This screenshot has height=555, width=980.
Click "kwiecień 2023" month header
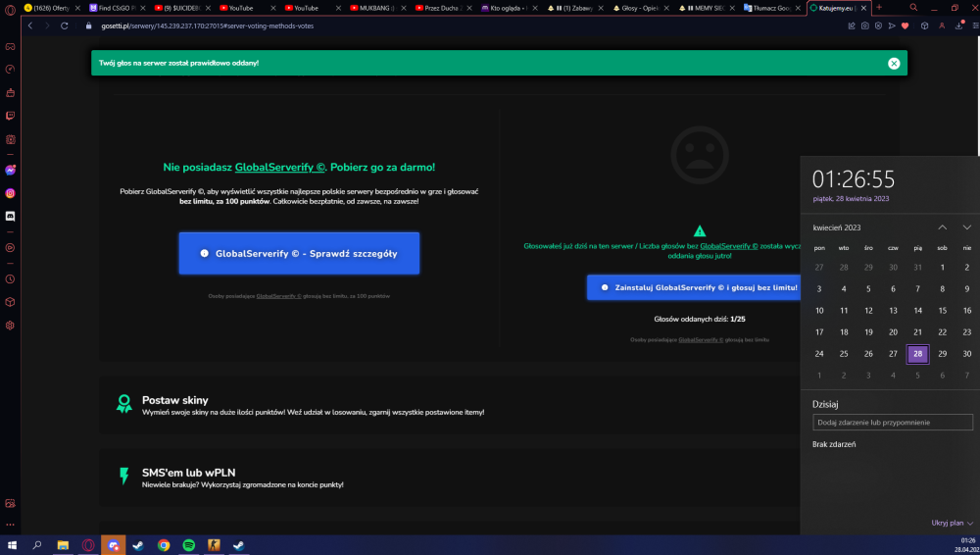click(837, 227)
